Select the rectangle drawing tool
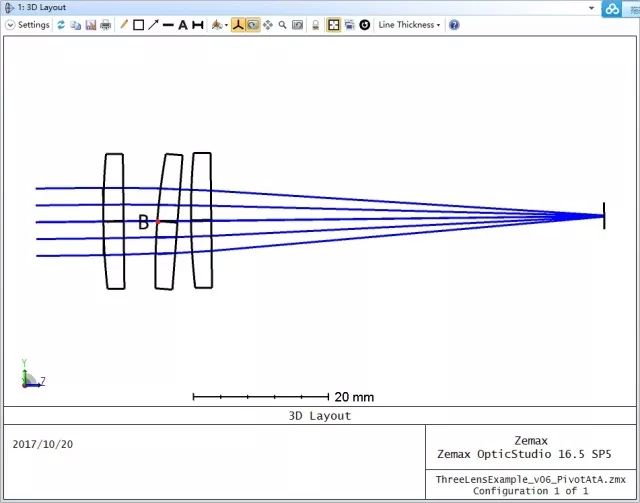The height and width of the screenshot is (503, 640). [x=139, y=25]
